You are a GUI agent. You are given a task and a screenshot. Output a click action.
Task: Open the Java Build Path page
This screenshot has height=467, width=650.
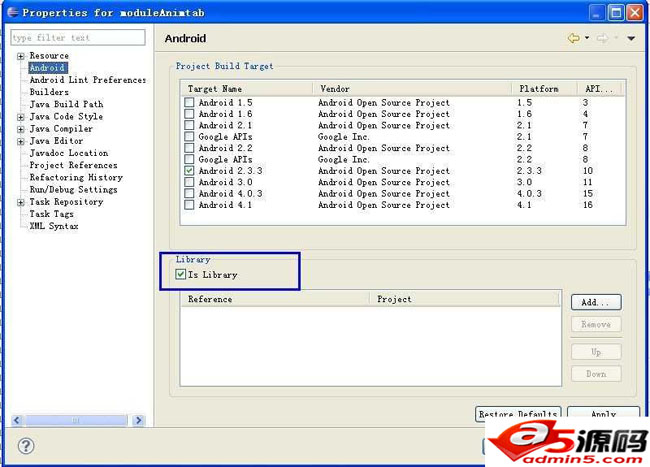(x=66, y=104)
